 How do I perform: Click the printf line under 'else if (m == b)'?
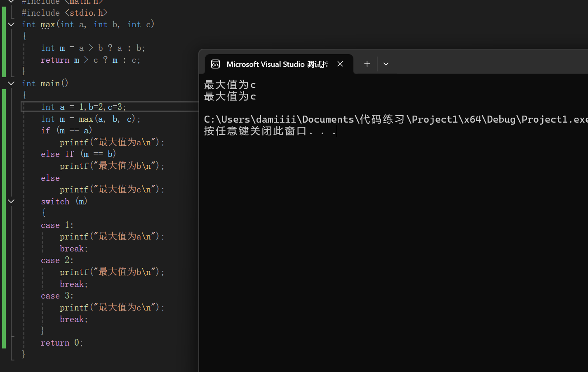[112, 166]
